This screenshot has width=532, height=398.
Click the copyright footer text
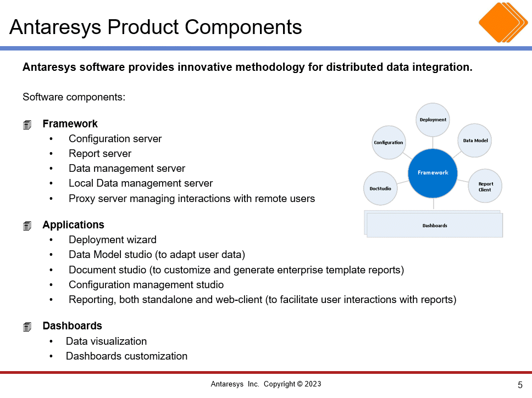pos(265,384)
